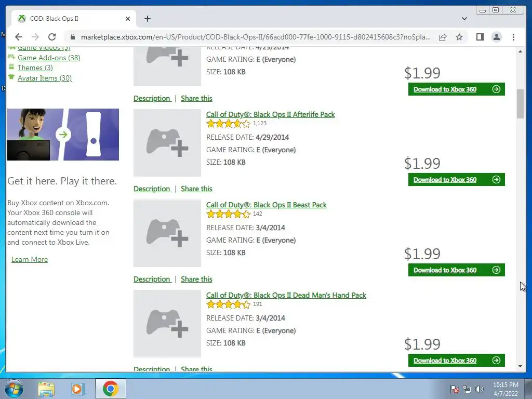The width and height of the screenshot is (532, 399).
Task: Open Chrome side panel
Action: click(x=480, y=37)
